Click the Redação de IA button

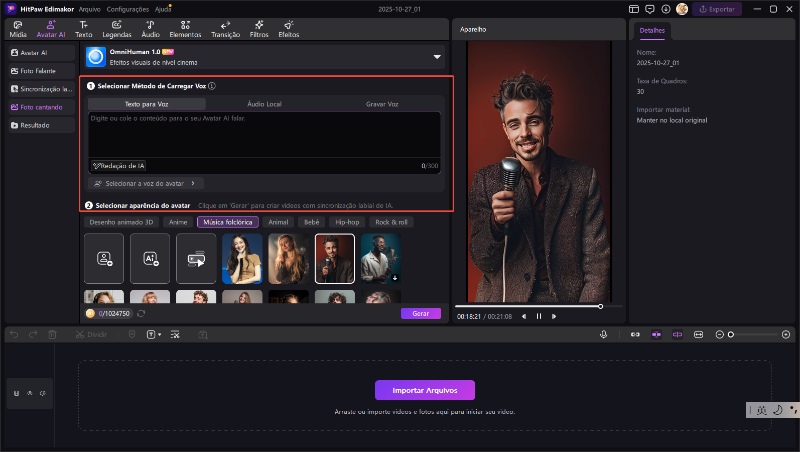point(118,166)
